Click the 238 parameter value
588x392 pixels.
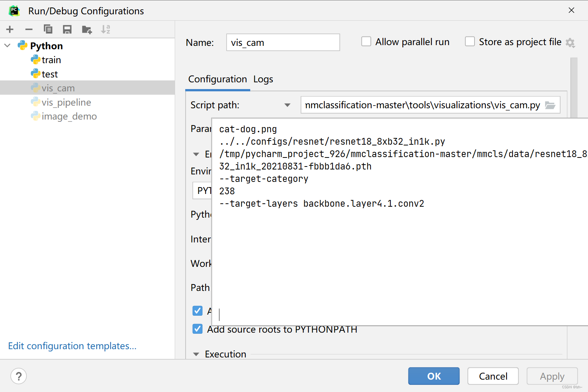coord(227,191)
